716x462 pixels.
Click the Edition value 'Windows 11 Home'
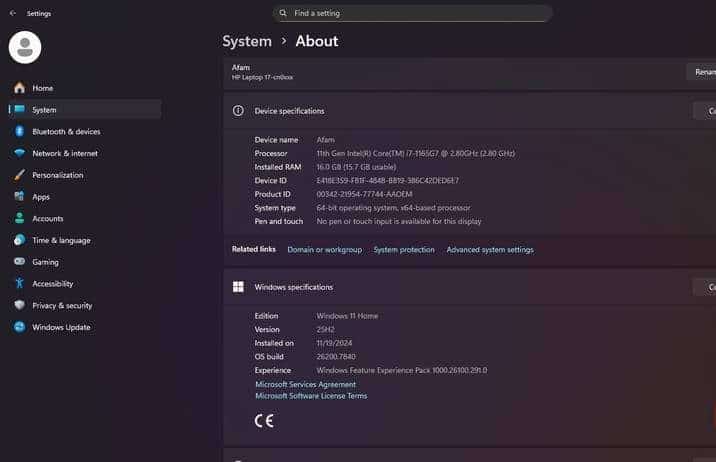(x=347, y=316)
